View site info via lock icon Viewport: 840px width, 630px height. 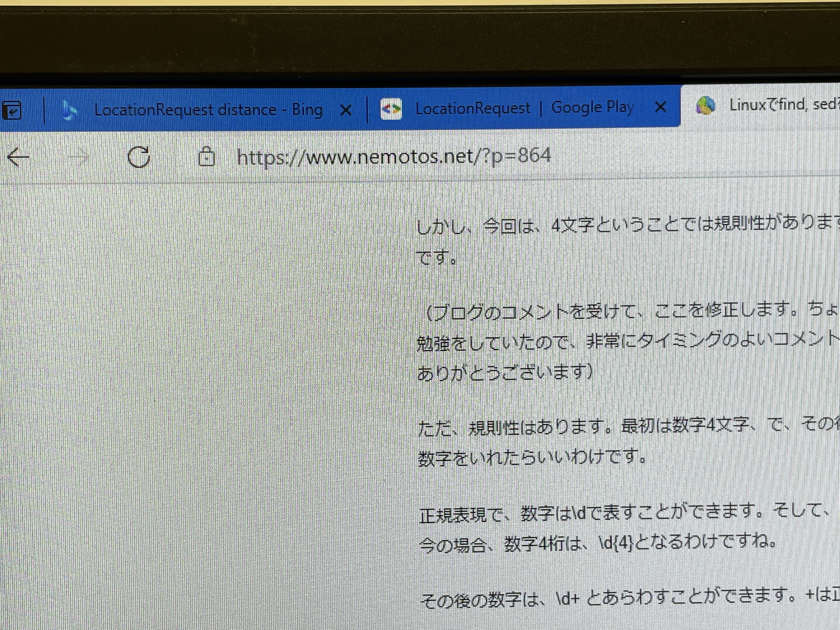tap(207, 156)
